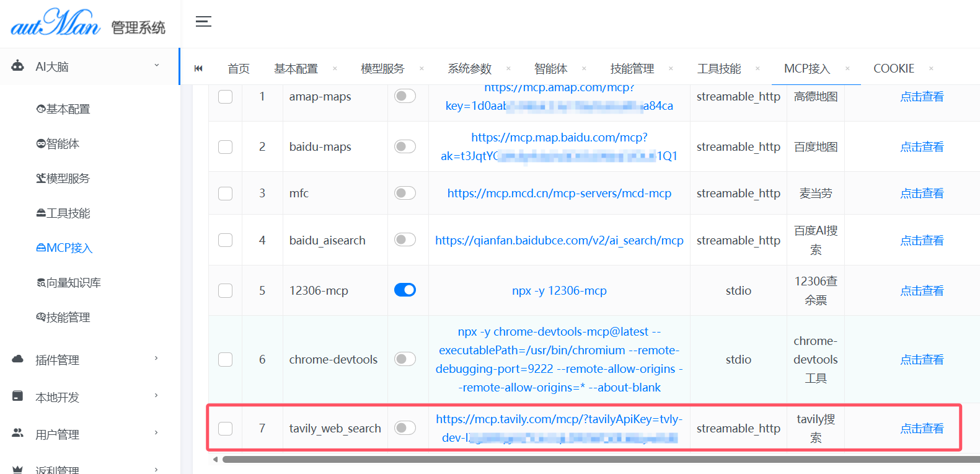Disable the 12306-mcp toggle switch
Screen dimensions: 980x474
pos(405,290)
